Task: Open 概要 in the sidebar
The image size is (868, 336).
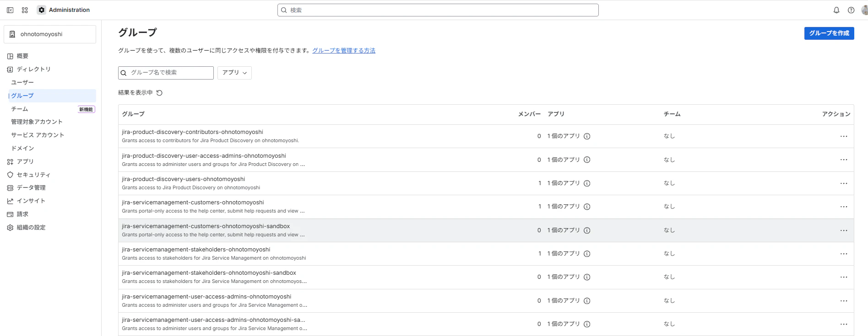Action: click(x=50, y=56)
